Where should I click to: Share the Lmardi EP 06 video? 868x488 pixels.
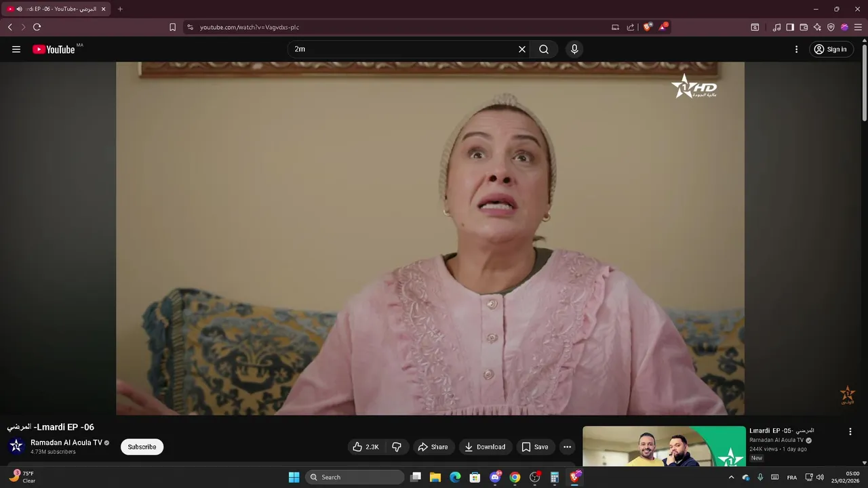point(433,447)
